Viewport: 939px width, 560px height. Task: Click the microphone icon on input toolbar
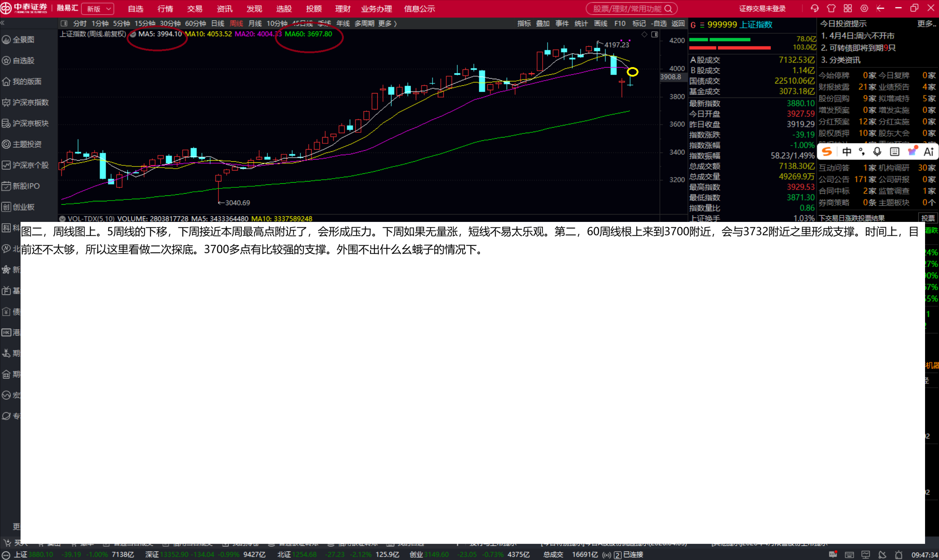click(x=877, y=152)
